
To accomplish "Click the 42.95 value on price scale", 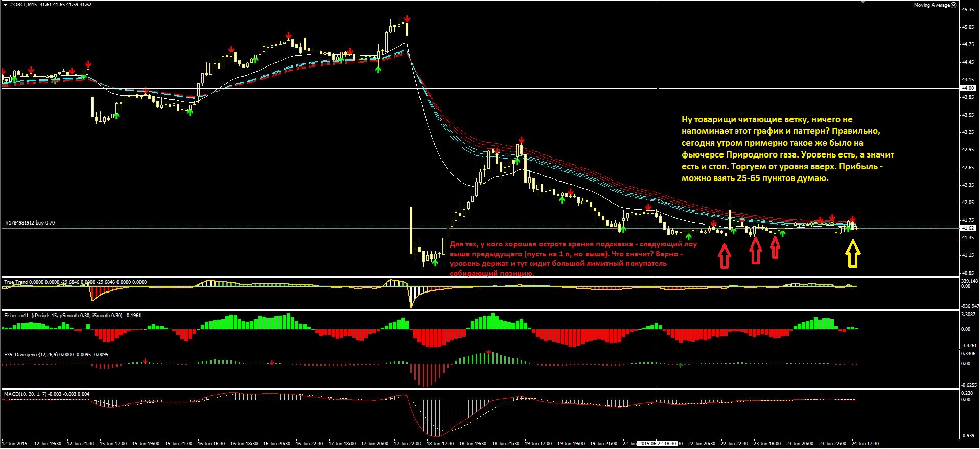I will point(967,150).
